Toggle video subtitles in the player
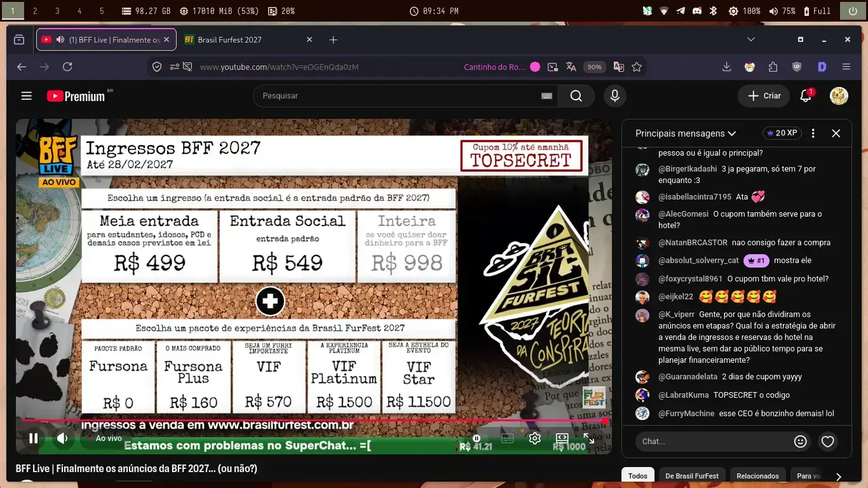 [507, 438]
